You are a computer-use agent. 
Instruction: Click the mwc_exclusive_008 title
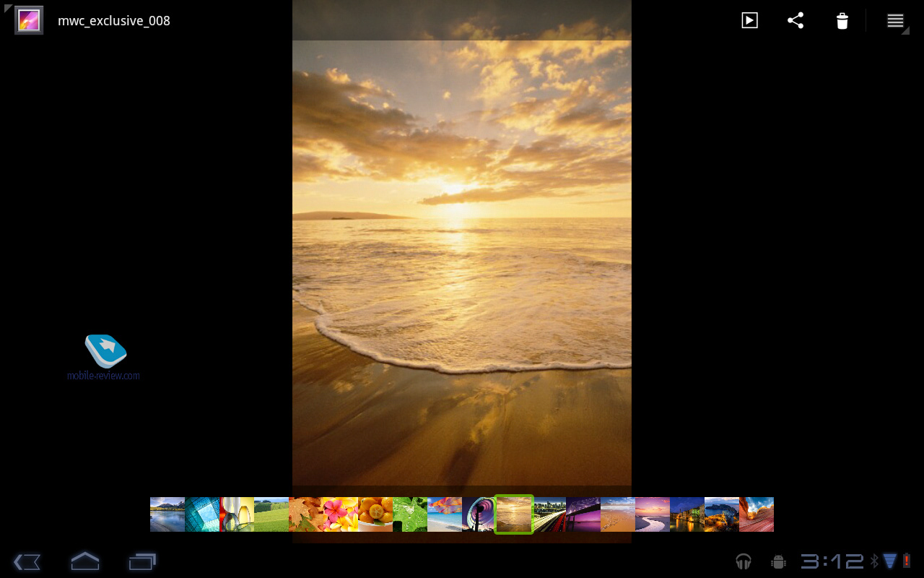[x=114, y=21]
